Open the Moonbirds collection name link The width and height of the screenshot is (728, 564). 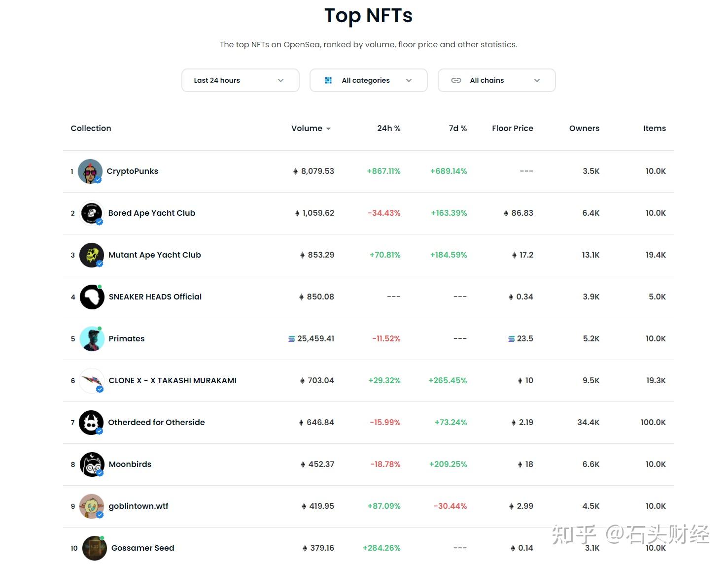point(130,464)
